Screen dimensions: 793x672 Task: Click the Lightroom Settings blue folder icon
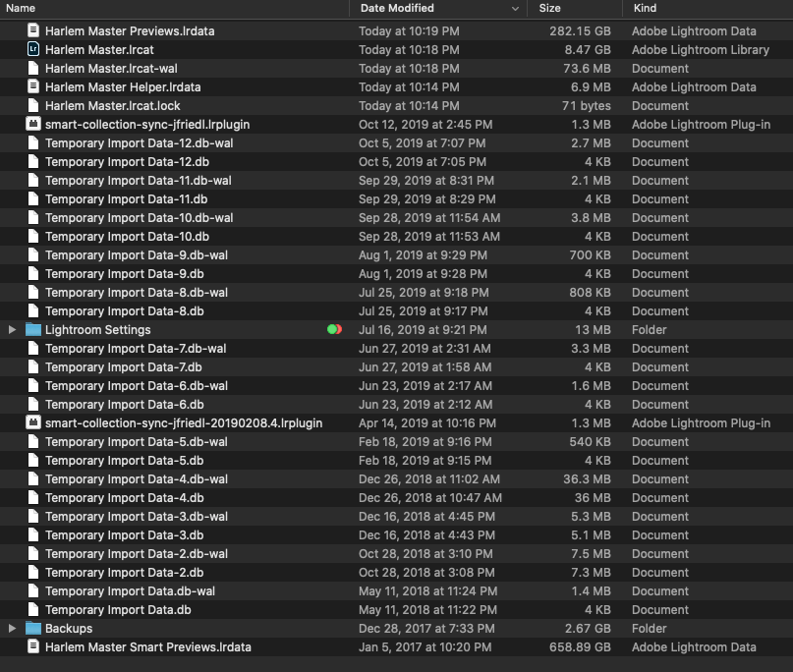point(32,329)
